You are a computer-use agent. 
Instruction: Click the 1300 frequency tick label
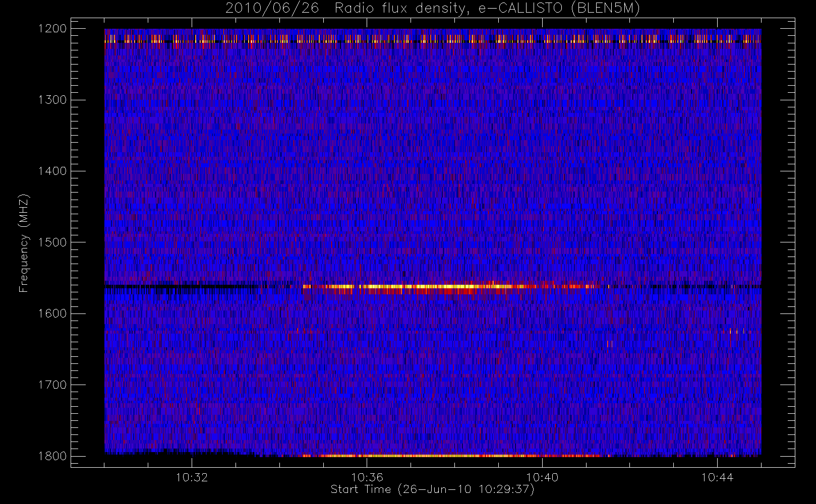[52, 100]
